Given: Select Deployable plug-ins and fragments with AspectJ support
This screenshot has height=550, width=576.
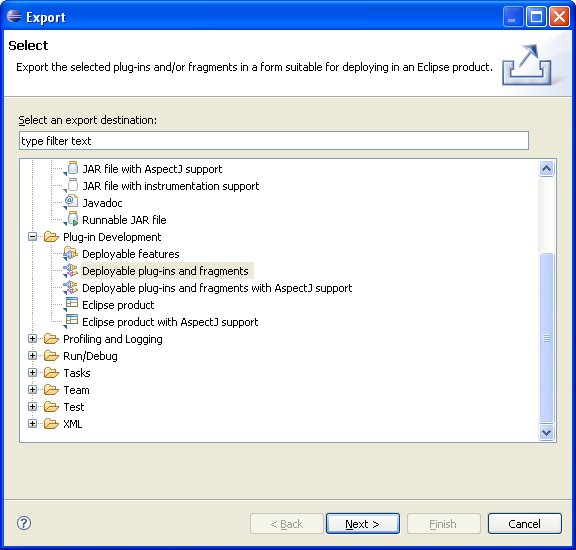Looking at the screenshot, I should pos(217,288).
